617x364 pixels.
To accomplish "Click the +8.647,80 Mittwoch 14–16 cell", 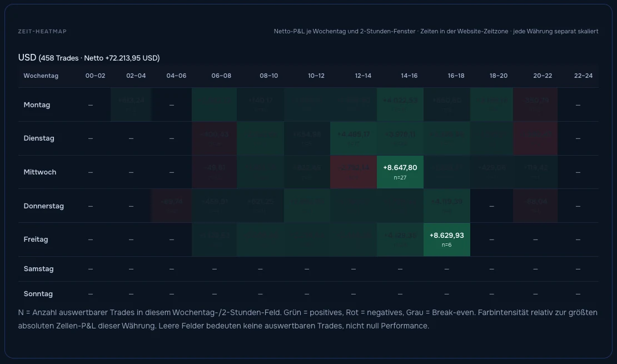I will (x=400, y=172).
